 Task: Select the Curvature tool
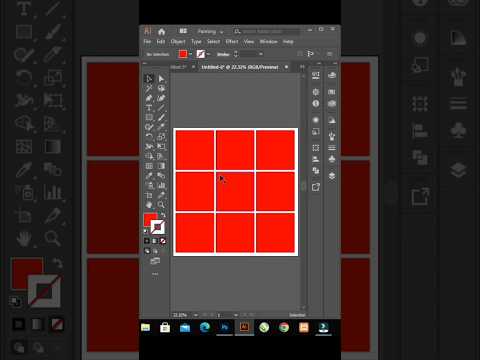point(161,98)
